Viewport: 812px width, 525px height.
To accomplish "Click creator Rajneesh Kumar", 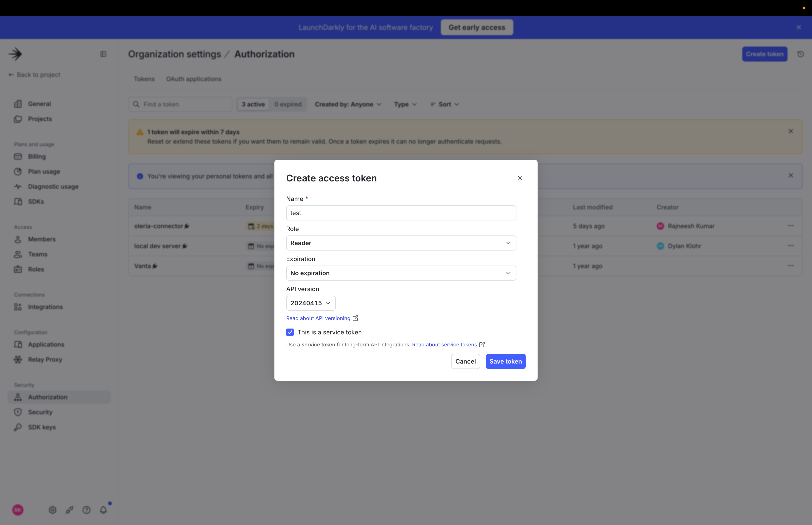I will (x=691, y=226).
